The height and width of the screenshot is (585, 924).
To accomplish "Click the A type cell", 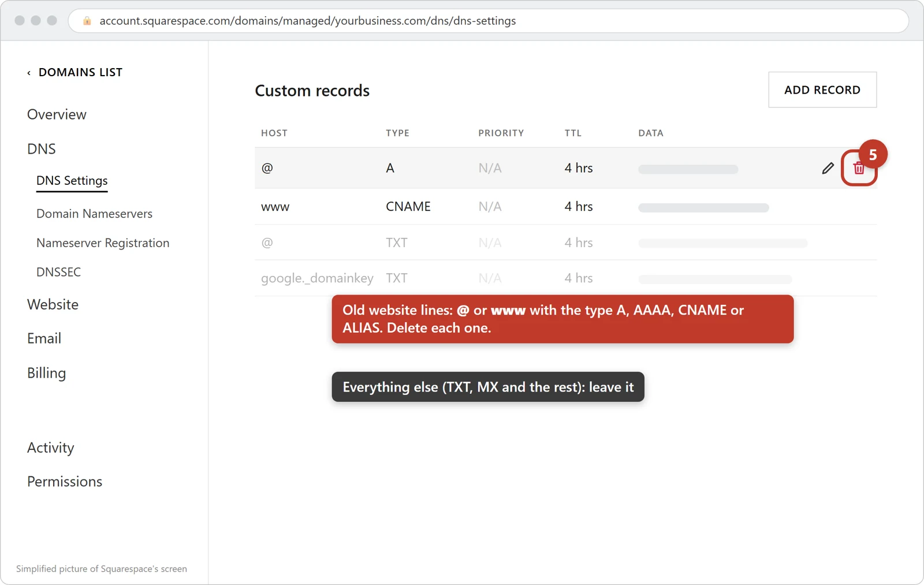I will (390, 168).
